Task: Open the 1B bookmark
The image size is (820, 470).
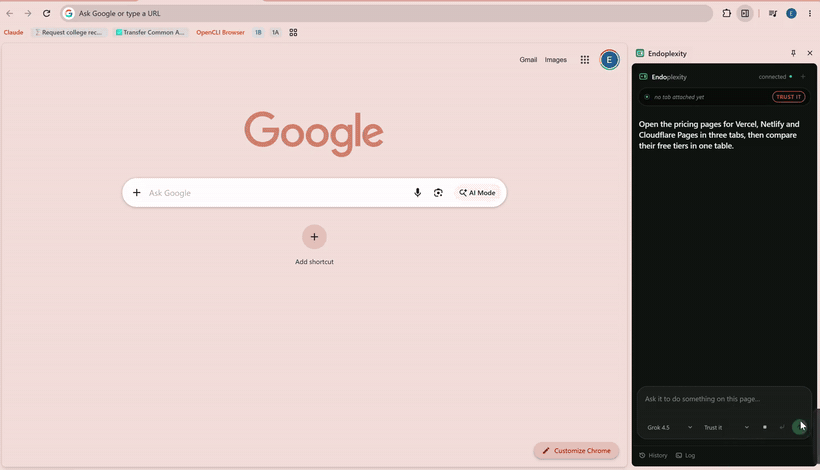Action: click(258, 32)
